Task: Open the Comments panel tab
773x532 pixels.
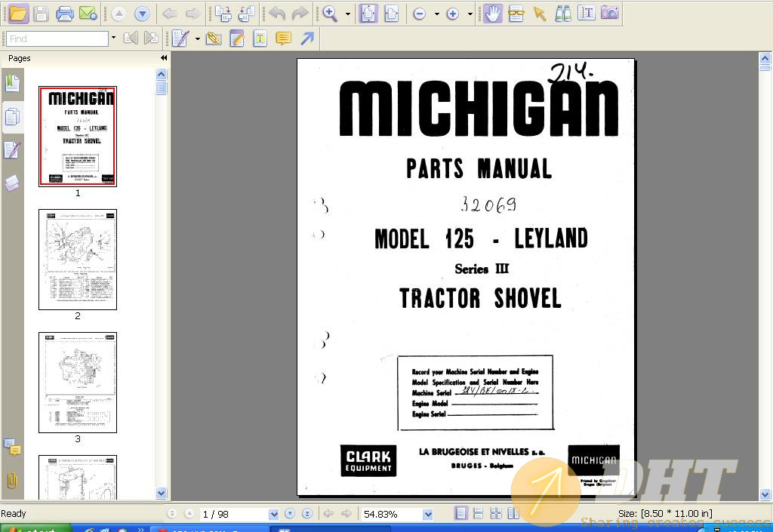Action: [12, 447]
